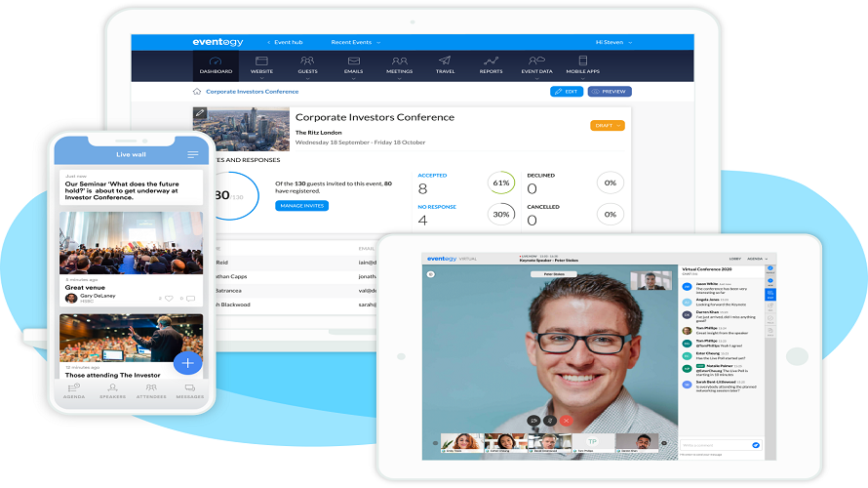Click the pencil icon on event photo
This screenshot has width=868, height=488.
200,113
